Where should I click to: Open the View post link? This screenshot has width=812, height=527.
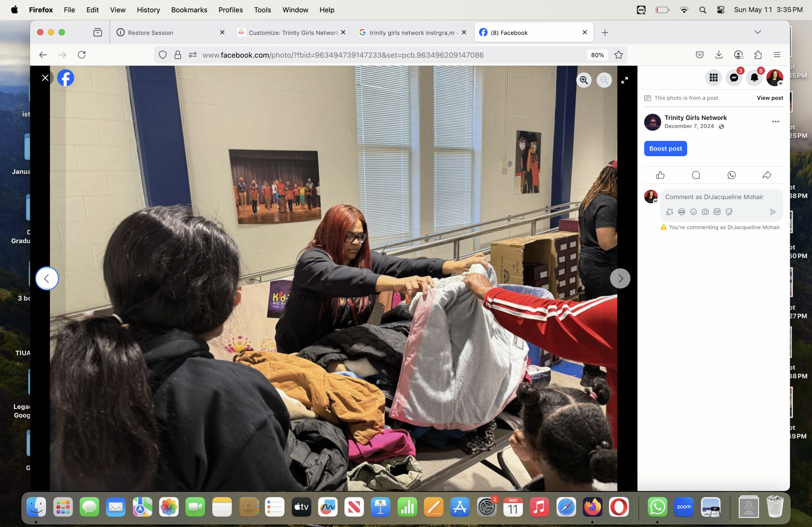tap(770, 98)
